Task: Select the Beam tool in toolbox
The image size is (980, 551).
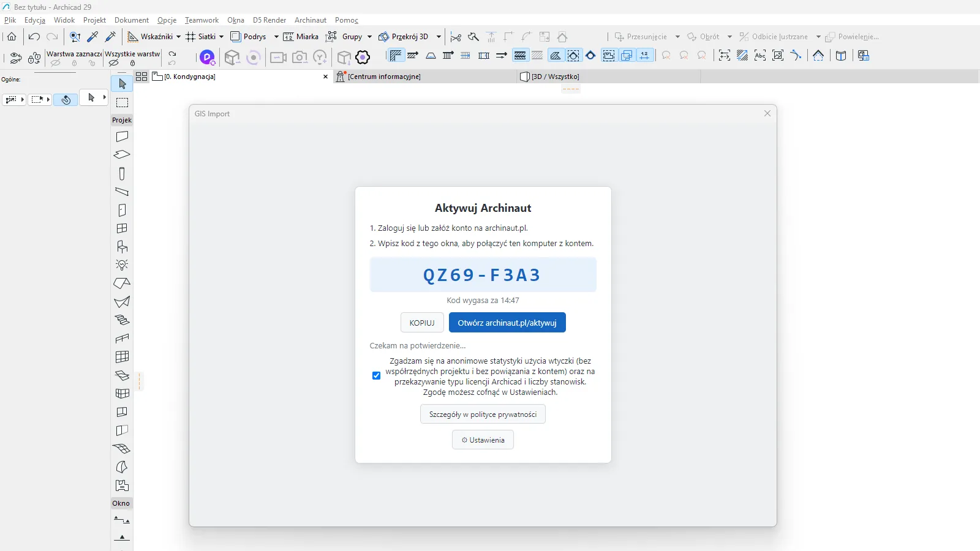Action: pyautogui.click(x=122, y=192)
